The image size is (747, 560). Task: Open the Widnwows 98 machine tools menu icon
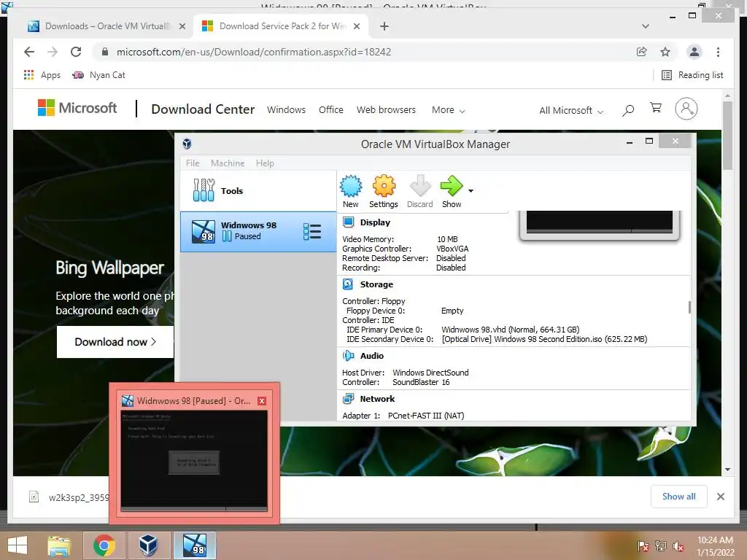click(312, 231)
